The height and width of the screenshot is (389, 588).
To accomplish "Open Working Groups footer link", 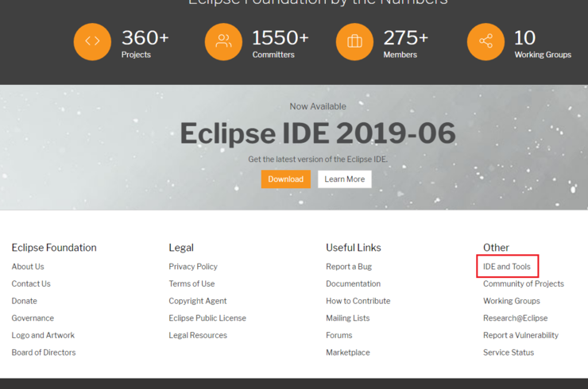I will (512, 301).
